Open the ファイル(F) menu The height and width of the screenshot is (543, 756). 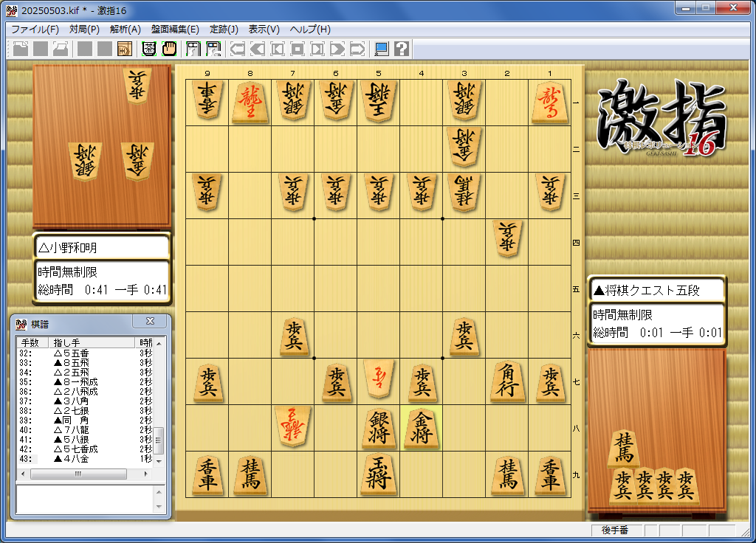35,30
